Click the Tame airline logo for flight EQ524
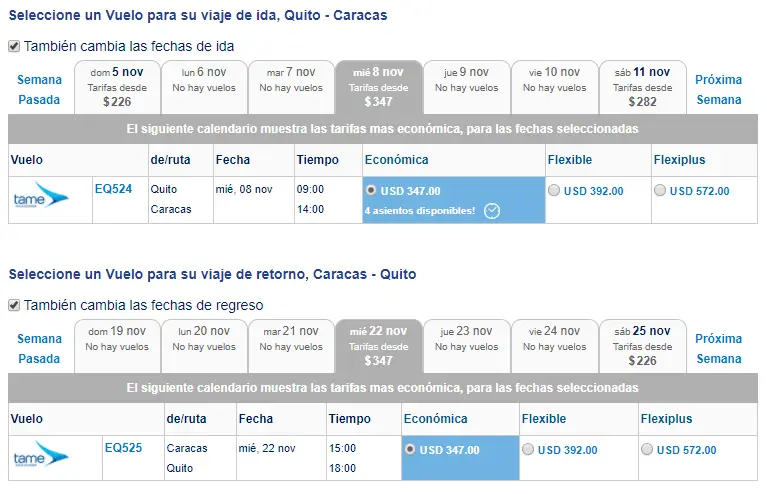 [x=41, y=196]
